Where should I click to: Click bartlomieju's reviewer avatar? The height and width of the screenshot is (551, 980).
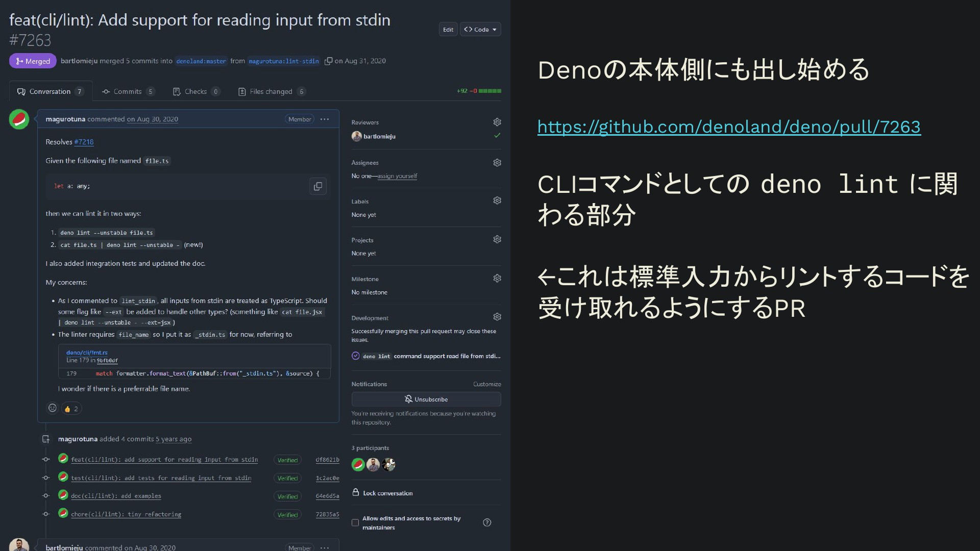(x=356, y=136)
